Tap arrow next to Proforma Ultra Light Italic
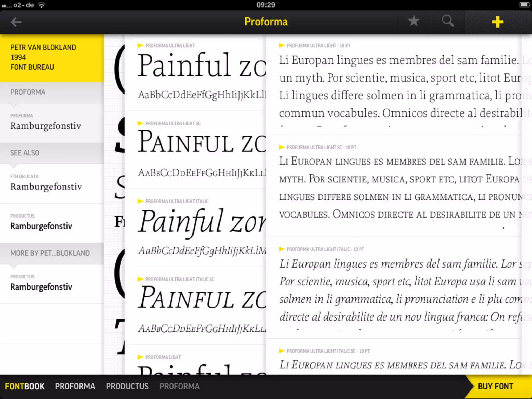Viewport: 532px width, 399px height. pyautogui.click(x=141, y=201)
